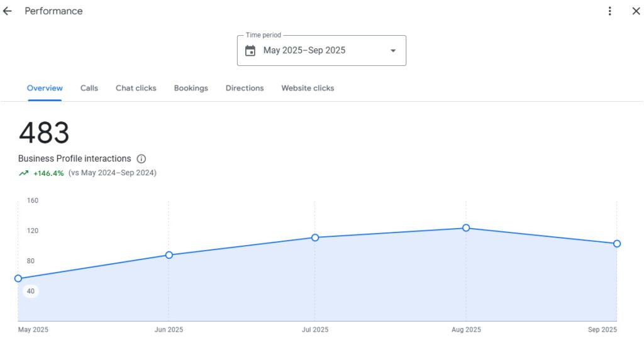This screenshot has width=644, height=338.
Task: Select the May 2025–Sep 2025 date range text
Action: coord(304,51)
